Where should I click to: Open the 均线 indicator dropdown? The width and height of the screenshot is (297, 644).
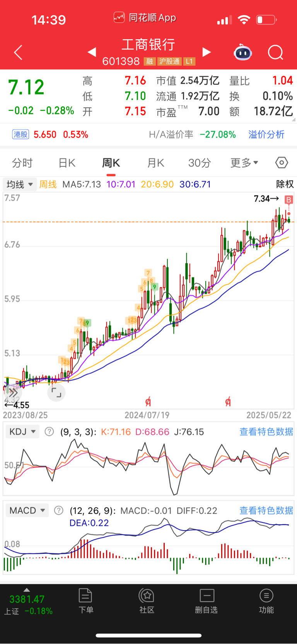point(19,184)
